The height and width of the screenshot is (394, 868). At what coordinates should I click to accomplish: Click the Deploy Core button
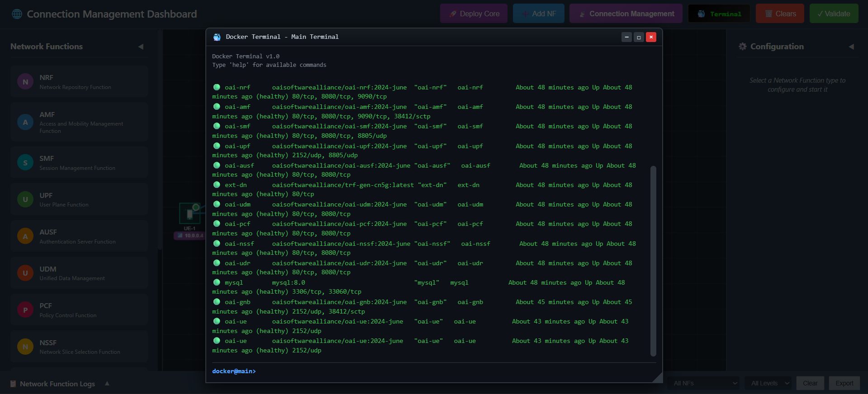474,14
